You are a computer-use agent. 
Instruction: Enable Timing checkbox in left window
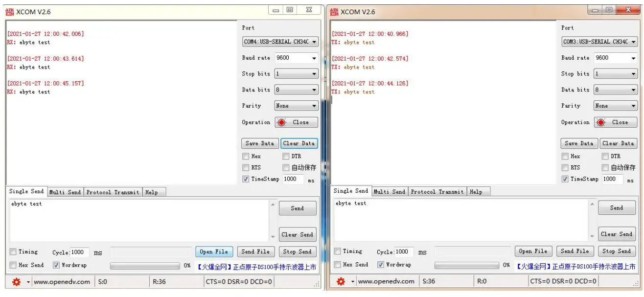(x=13, y=252)
